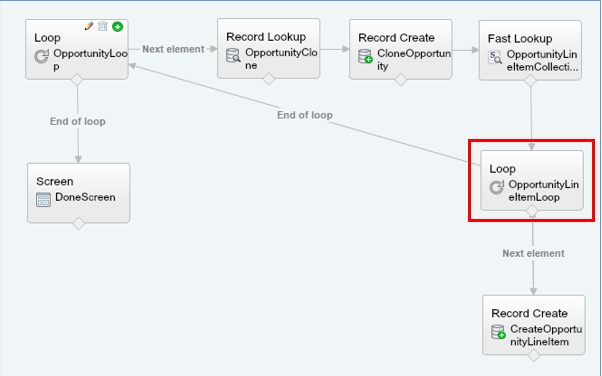Click the connector diamond below Fast Lookup node
Screen dimensions: 602x376
click(530, 81)
